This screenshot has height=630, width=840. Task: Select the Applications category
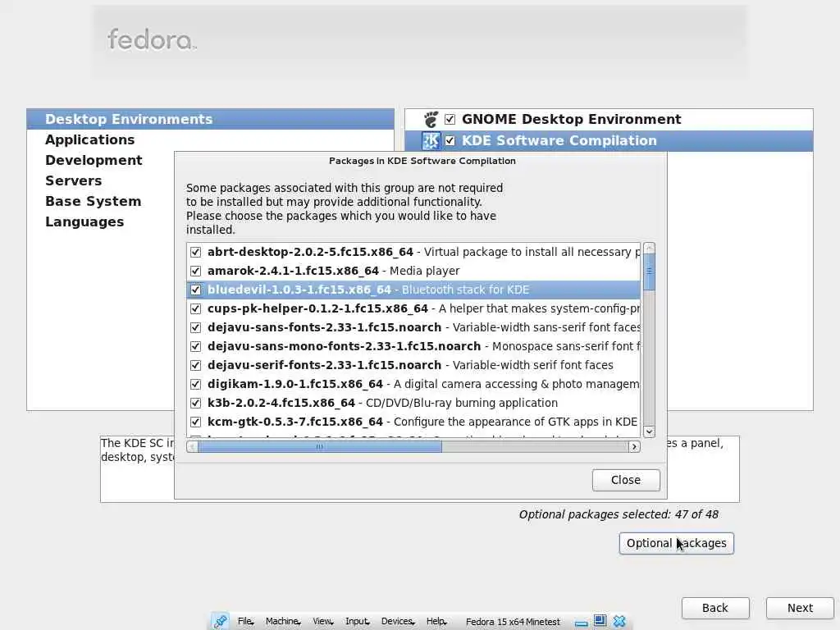tap(90, 139)
